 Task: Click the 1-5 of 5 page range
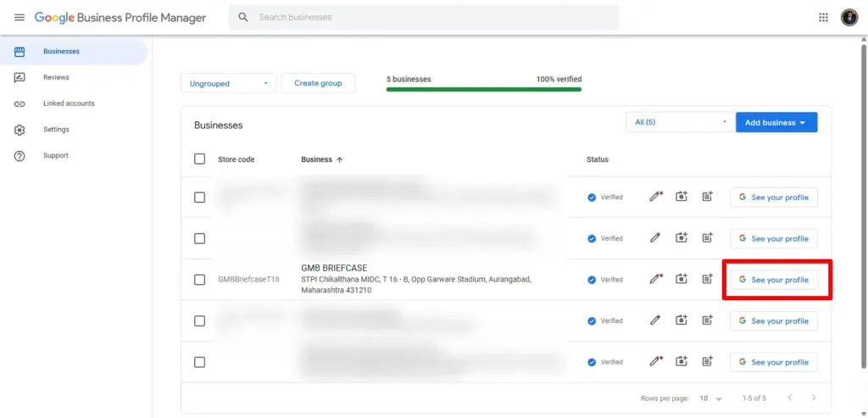pos(754,398)
